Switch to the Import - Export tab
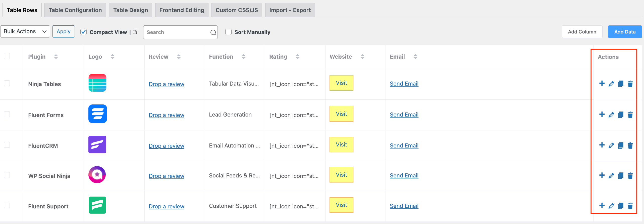Image resolution: width=644 pixels, height=224 pixels. pyautogui.click(x=290, y=10)
